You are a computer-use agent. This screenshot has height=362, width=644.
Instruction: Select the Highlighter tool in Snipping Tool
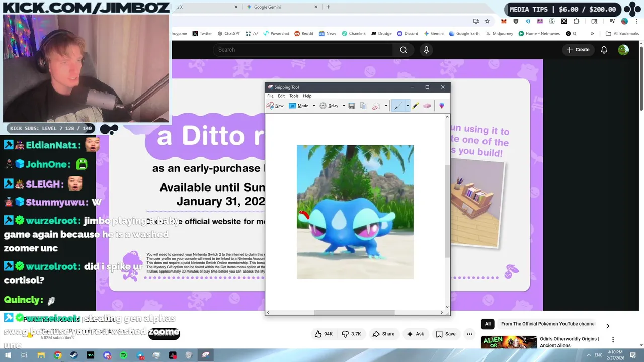[x=416, y=106]
